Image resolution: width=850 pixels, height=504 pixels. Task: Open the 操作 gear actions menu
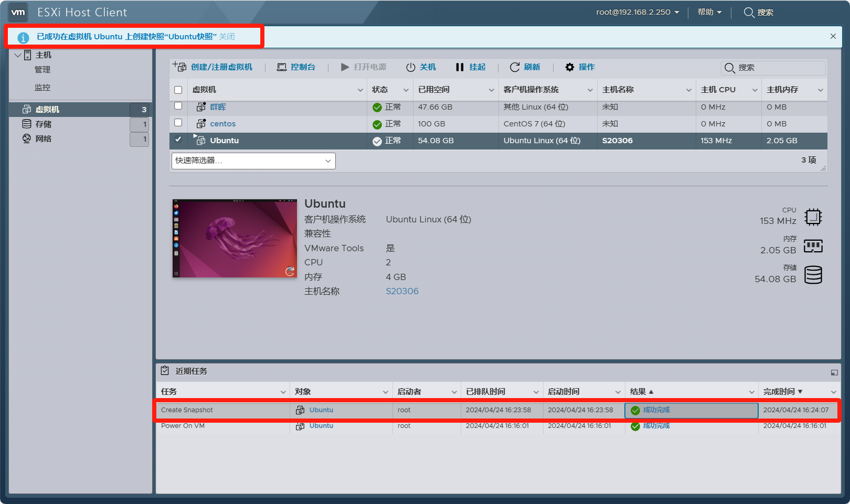[580, 67]
